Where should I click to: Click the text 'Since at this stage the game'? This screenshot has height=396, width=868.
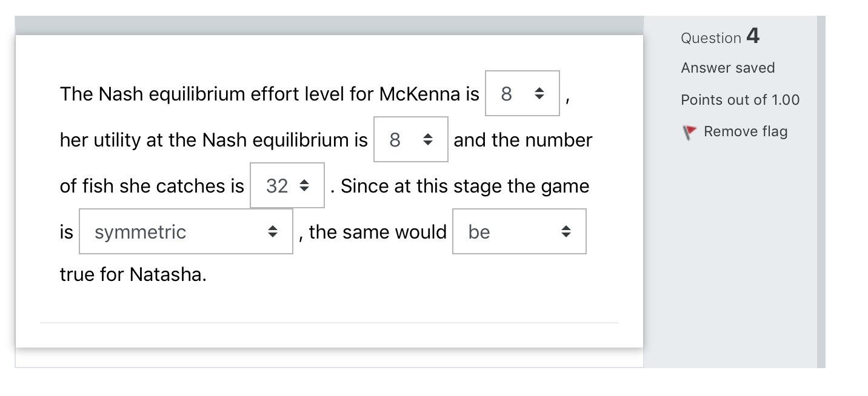click(x=464, y=186)
